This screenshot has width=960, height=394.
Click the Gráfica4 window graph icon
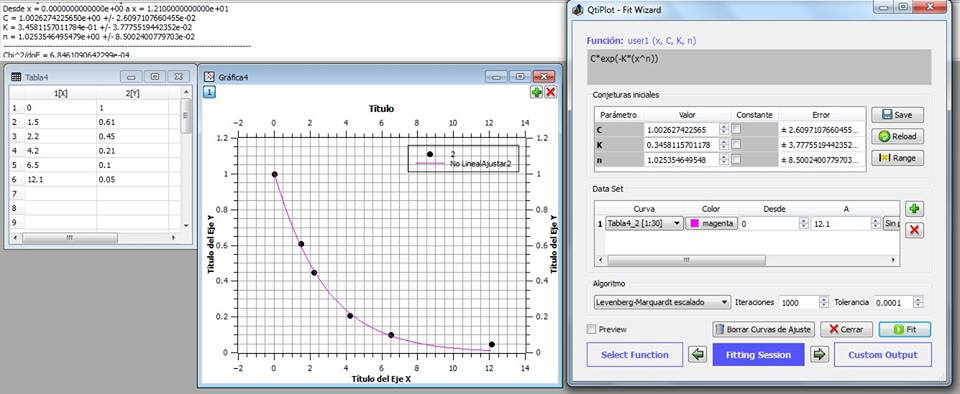click(x=209, y=76)
